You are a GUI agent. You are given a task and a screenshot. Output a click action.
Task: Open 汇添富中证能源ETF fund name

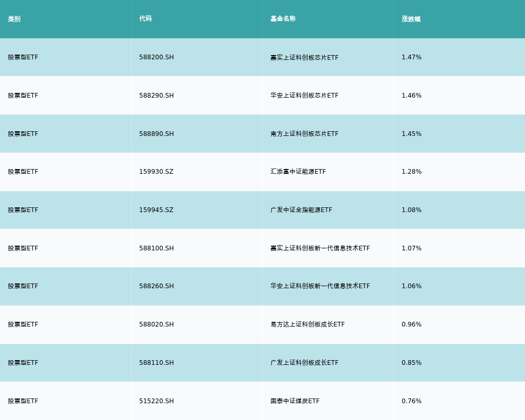pos(298,172)
